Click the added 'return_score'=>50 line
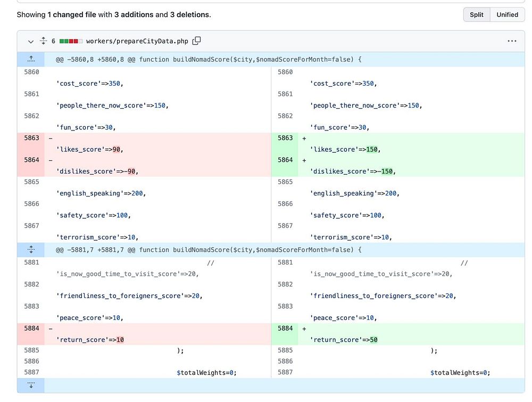Viewport: 532px width, 402px height. click(344, 340)
